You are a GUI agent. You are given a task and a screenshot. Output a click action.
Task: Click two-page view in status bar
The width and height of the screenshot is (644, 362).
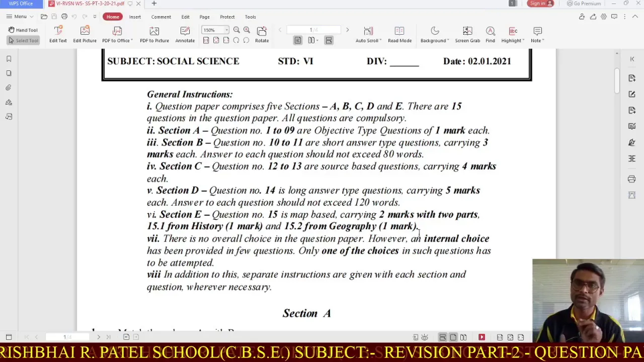[x=463, y=337]
